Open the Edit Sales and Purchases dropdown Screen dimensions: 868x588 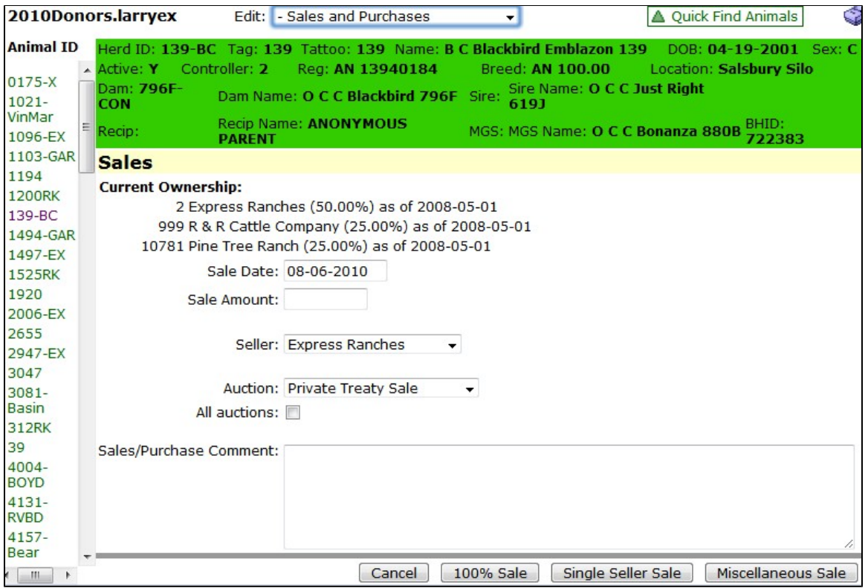pos(395,16)
